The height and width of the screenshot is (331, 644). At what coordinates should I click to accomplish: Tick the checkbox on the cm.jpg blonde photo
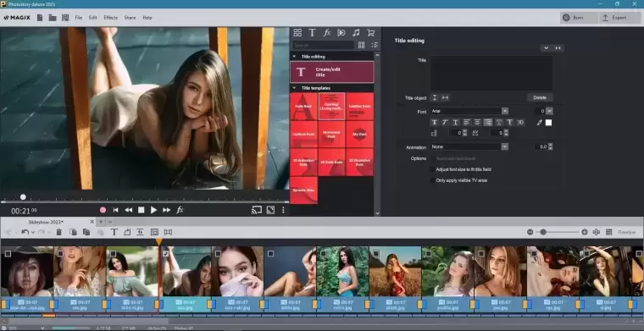coord(60,254)
